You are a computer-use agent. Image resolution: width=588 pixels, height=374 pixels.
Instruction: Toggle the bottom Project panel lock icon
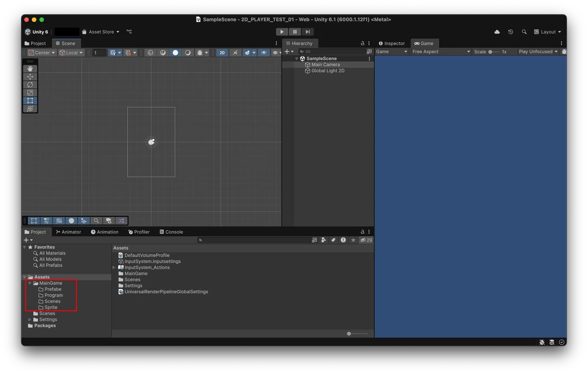pyautogui.click(x=363, y=232)
